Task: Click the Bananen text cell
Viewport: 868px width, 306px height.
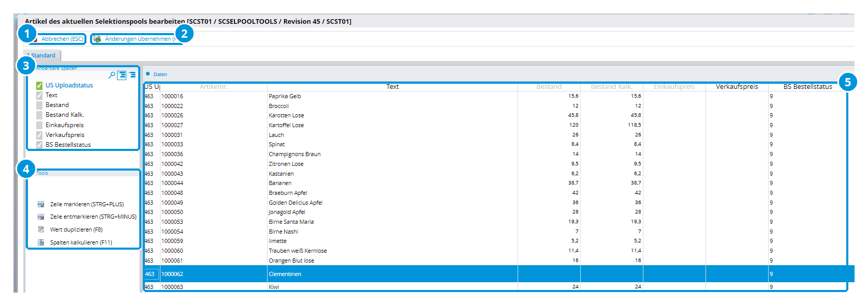Action: pos(280,183)
